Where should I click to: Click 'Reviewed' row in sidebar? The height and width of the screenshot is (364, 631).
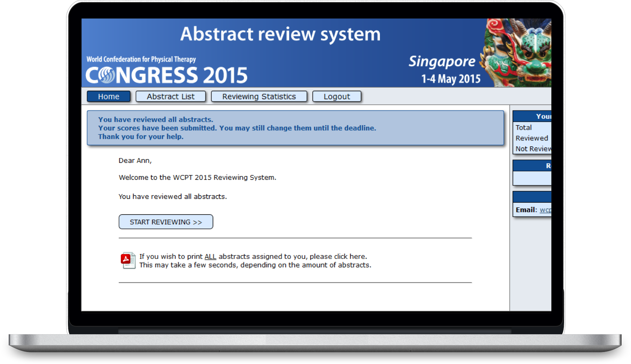click(x=532, y=138)
